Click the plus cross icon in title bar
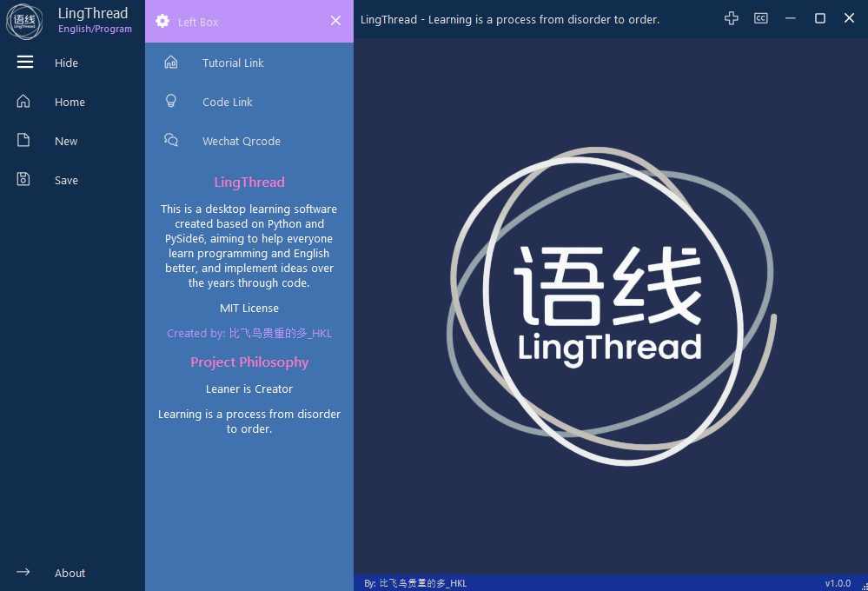 click(x=732, y=18)
